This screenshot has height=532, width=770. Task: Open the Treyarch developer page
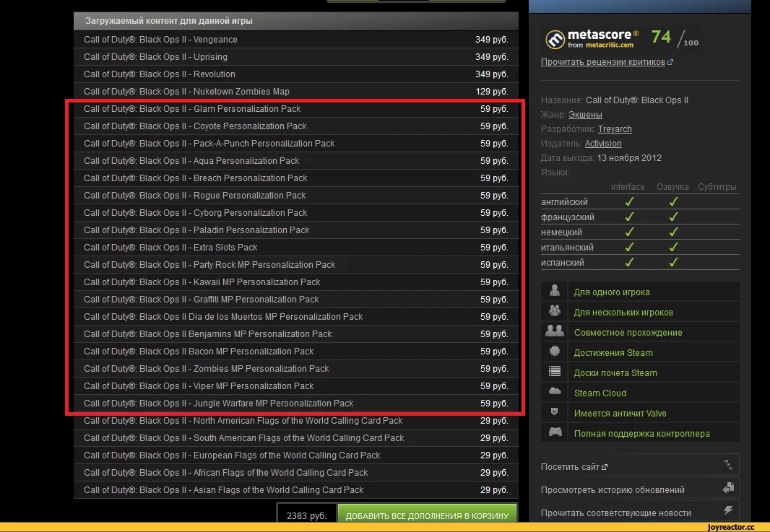(x=614, y=128)
